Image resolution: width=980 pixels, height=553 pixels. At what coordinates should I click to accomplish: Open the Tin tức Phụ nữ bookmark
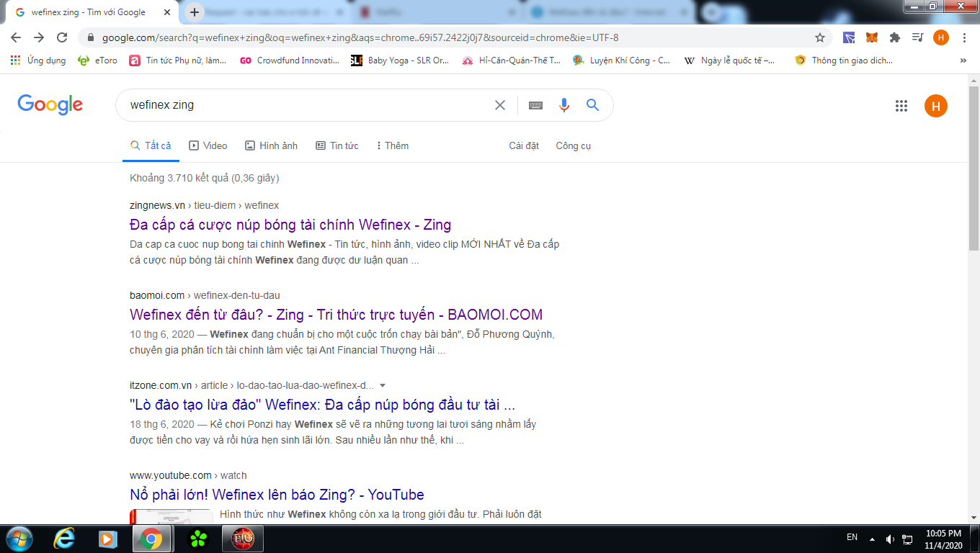click(x=177, y=60)
